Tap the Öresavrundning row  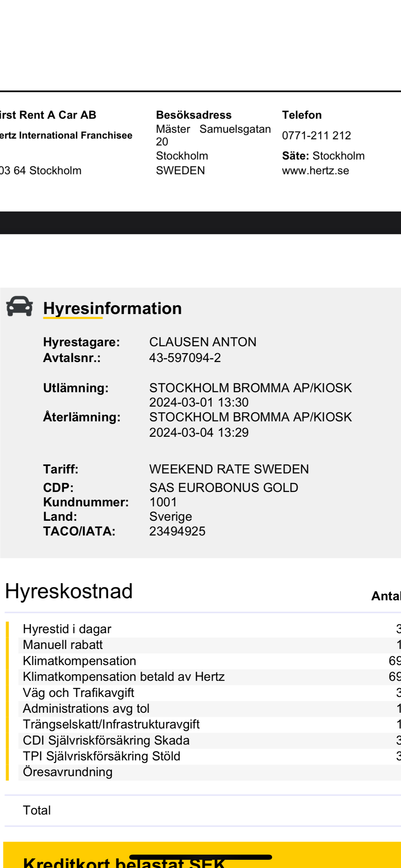pyautogui.click(x=68, y=772)
